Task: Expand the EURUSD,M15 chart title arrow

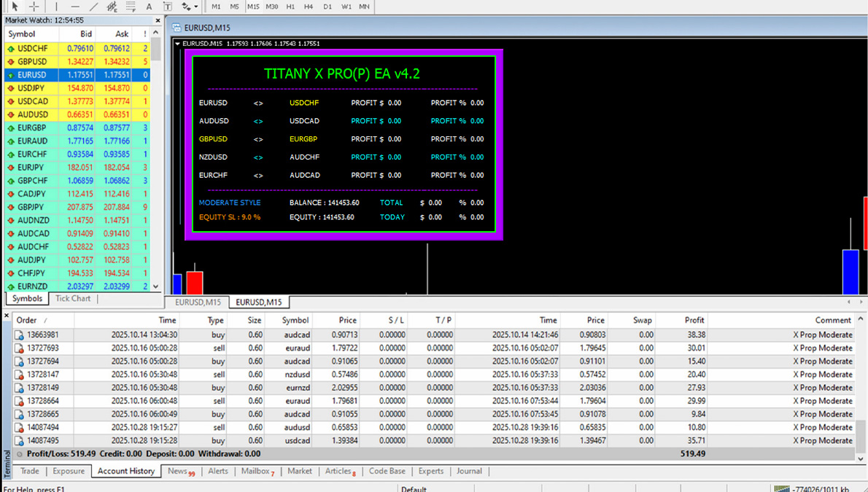Action: coord(178,44)
